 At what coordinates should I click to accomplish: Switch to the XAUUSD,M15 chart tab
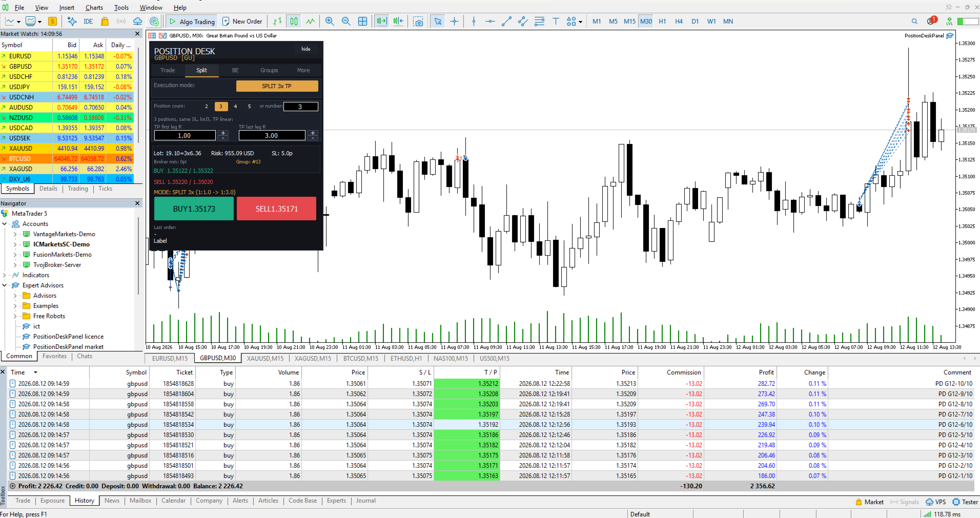tap(265, 359)
